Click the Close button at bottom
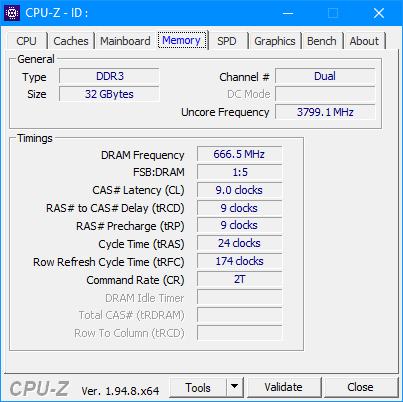This screenshot has width=403, height=402. (x=360, y=387)
